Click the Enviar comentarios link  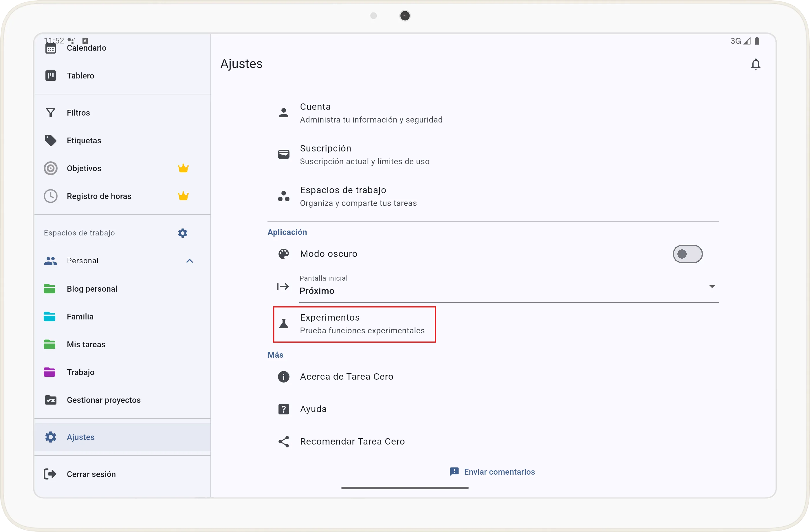pos(492,472)
